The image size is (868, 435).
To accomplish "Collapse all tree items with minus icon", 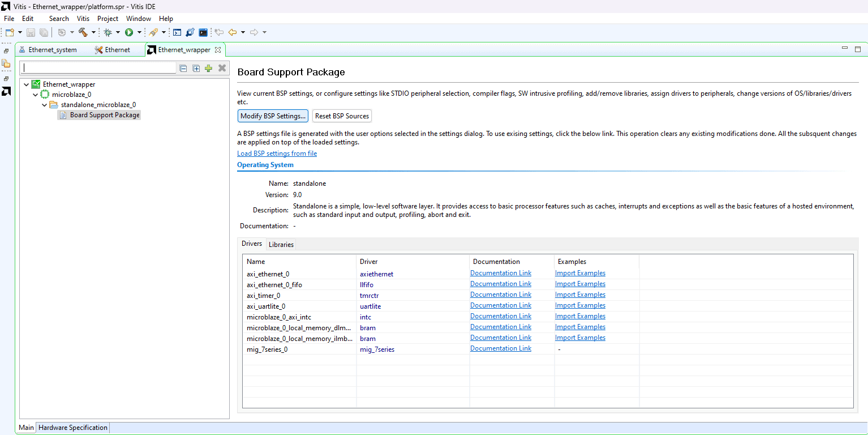I will tap(183, 68).
